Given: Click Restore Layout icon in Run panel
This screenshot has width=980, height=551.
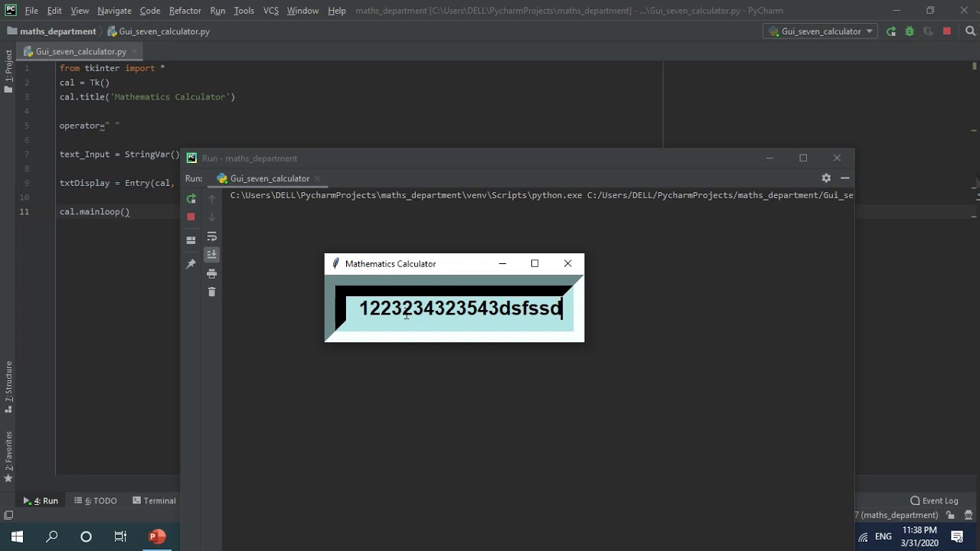Looking at the screenshot, I should pyautogui.click(x=191, y=240).
